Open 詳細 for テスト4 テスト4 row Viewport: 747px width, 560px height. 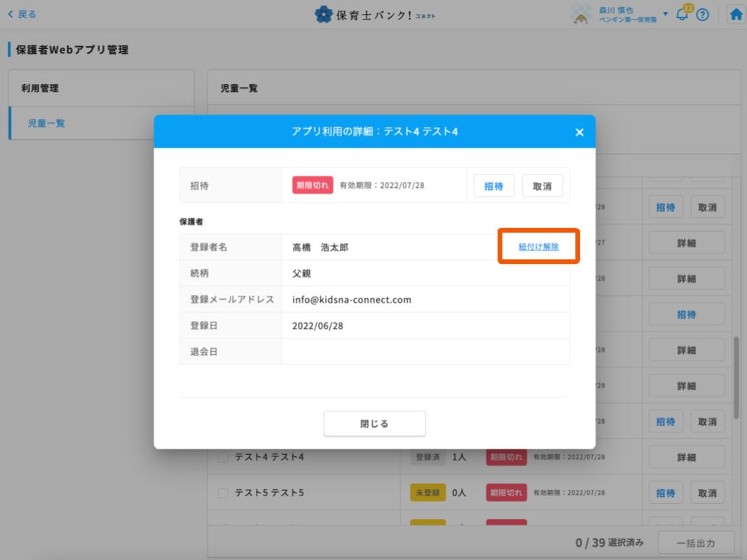coord(686,458)
